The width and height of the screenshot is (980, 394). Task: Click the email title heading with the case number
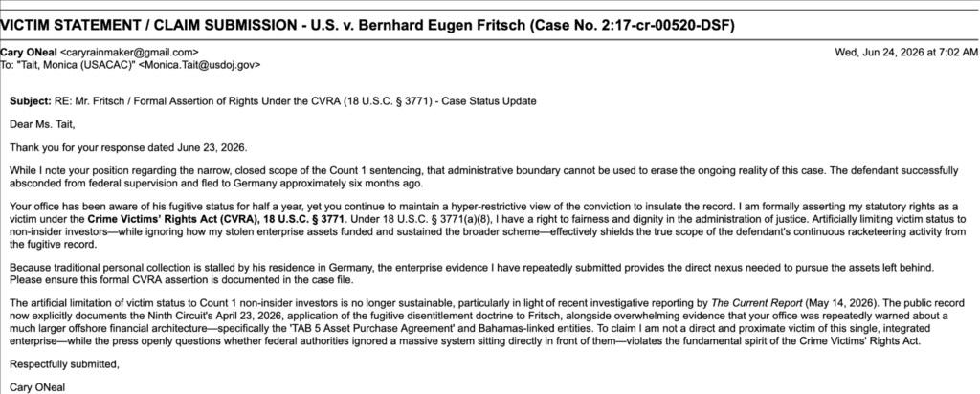coord(367,26)
